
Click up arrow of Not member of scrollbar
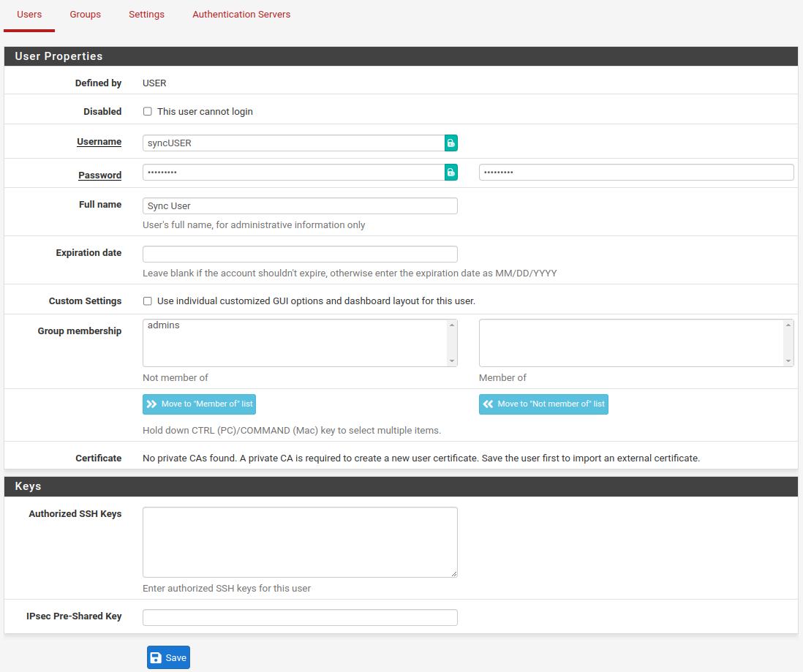tap(452, 325)
